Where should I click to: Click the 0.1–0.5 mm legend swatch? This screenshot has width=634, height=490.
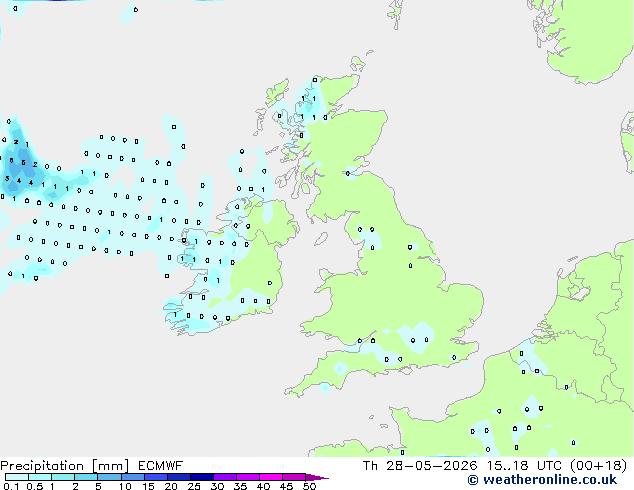coord(17,477)
